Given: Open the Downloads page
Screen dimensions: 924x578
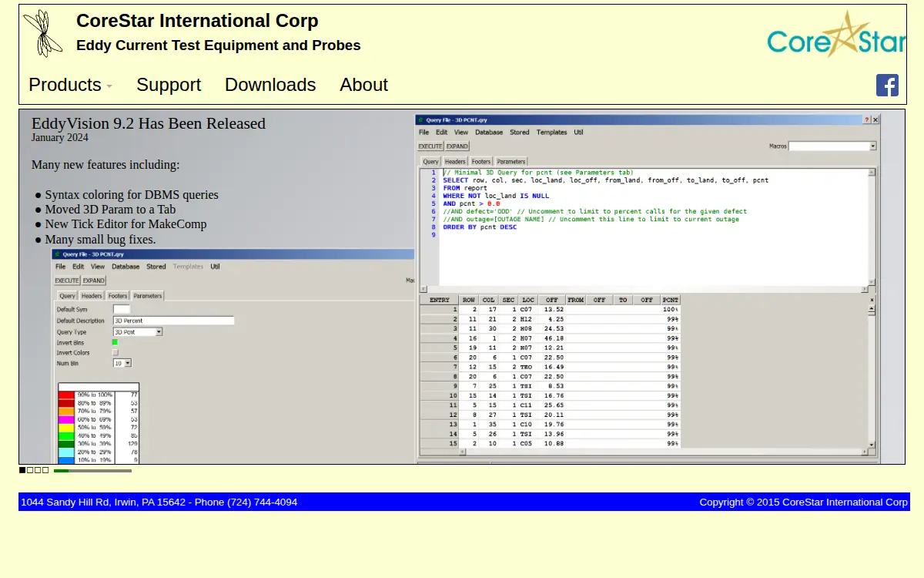Looking at the screenshot, I should click(270, 85).
